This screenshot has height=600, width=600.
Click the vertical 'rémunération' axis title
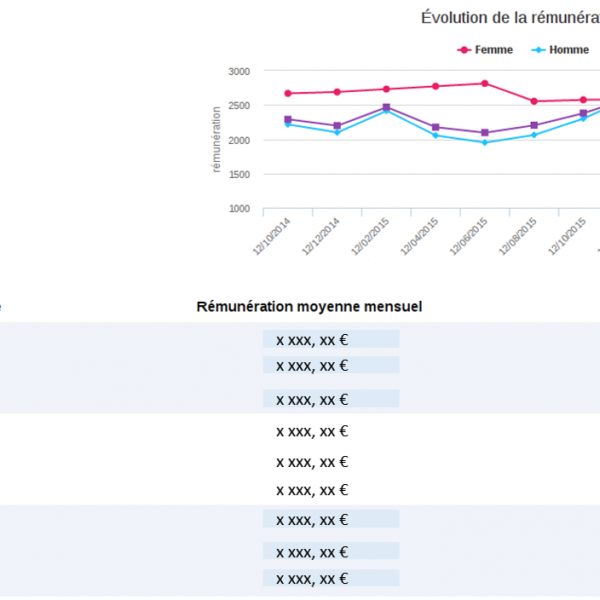pyautogui.click(x=216, y=140)
